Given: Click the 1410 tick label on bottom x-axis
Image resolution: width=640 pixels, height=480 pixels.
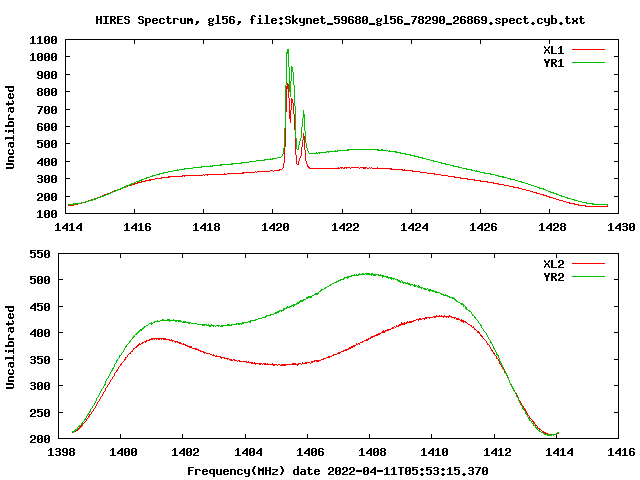Looking at the screenshot, I should [434, 452].
